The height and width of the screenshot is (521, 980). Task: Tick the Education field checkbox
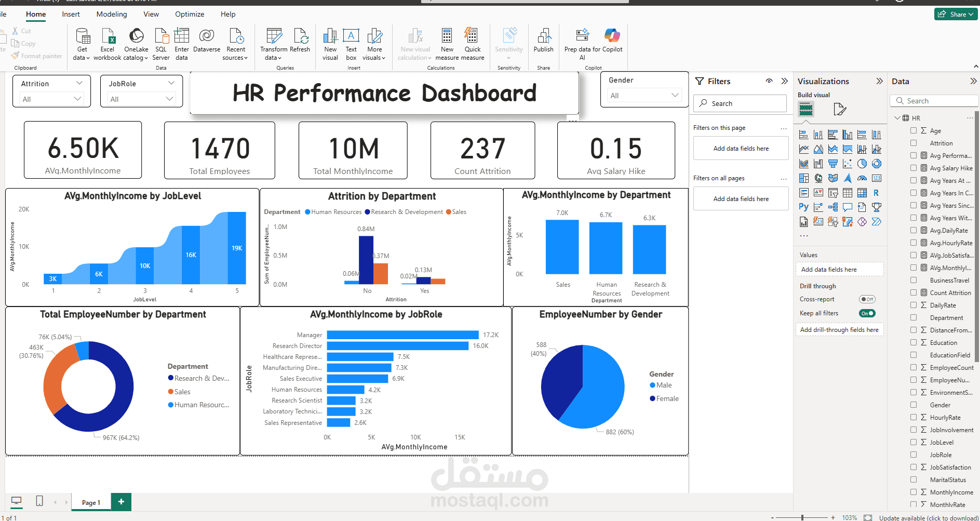914,342
